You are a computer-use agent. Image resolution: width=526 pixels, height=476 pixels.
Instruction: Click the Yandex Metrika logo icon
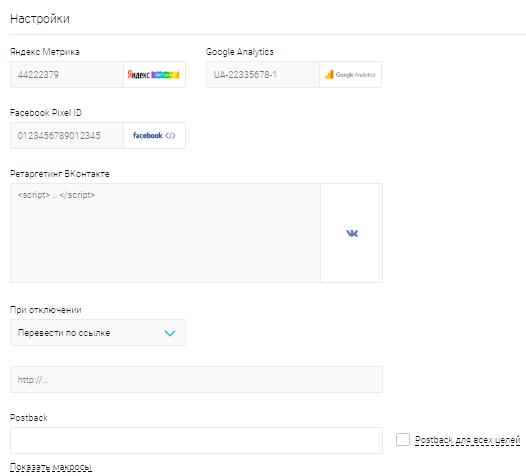coord(154,74)
